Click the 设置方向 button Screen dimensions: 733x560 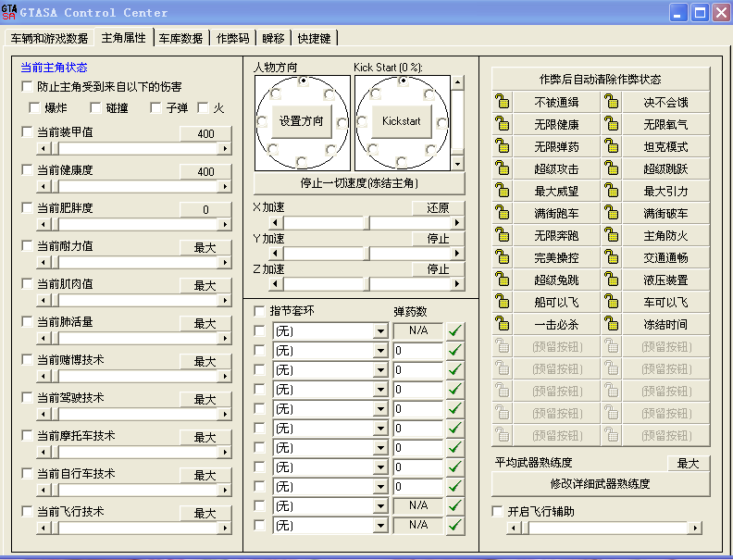[x=302, y=121]
